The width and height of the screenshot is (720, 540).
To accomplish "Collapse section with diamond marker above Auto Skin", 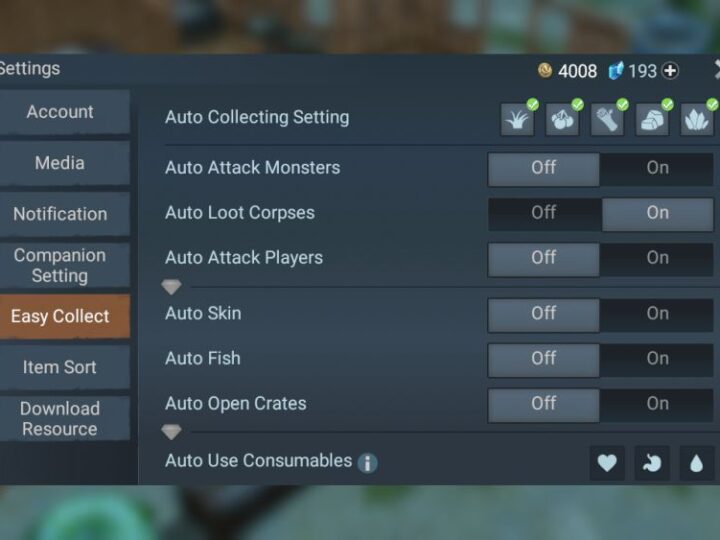I will coord(171,287).
